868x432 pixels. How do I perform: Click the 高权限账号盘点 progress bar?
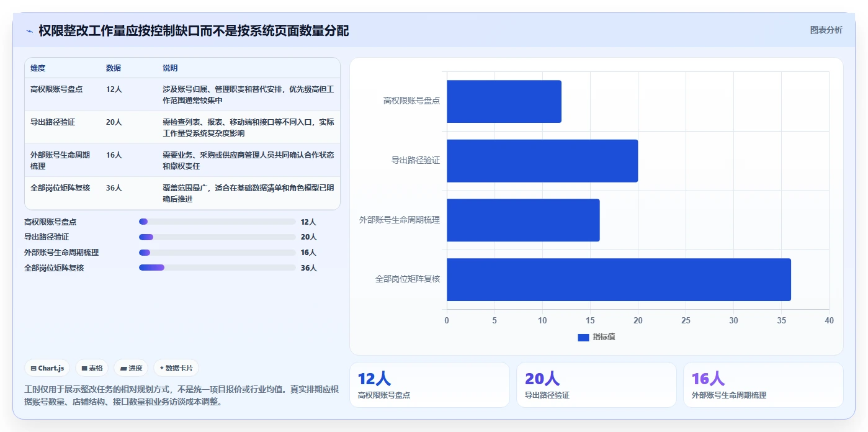pos(217,222)
